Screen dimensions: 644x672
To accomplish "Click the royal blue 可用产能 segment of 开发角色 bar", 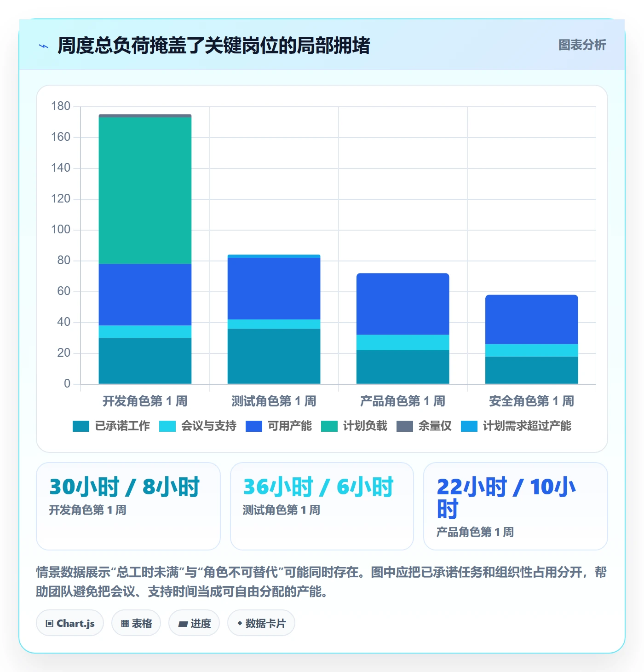I will [145, 295].
